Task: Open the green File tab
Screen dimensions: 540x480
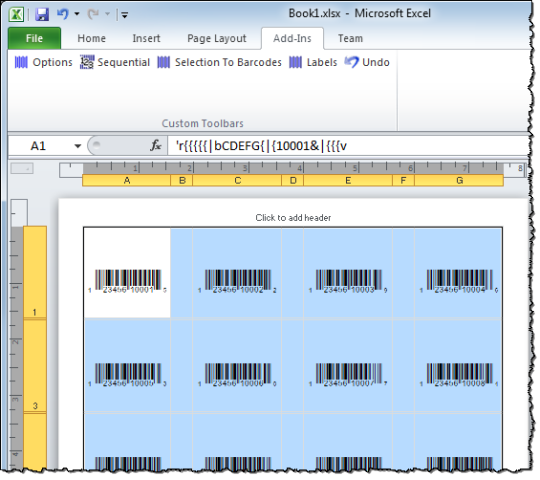Action: click(x=34, y=38)
